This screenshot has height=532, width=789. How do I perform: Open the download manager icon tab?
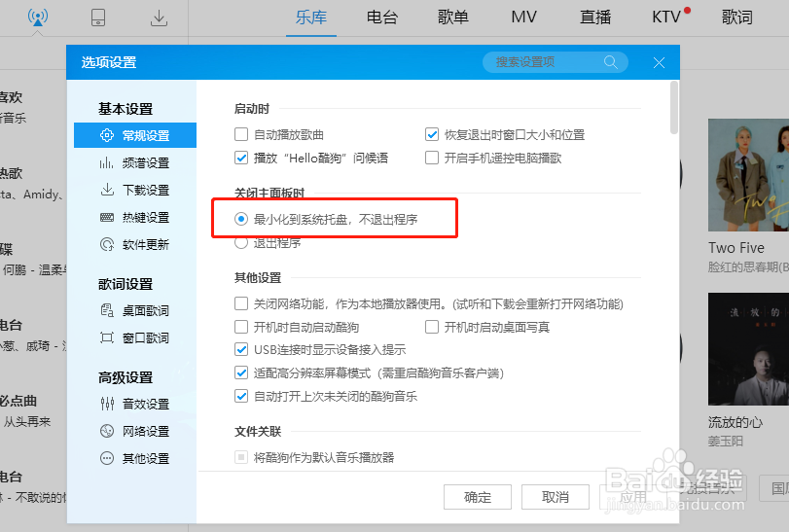(x=159, y=18)
